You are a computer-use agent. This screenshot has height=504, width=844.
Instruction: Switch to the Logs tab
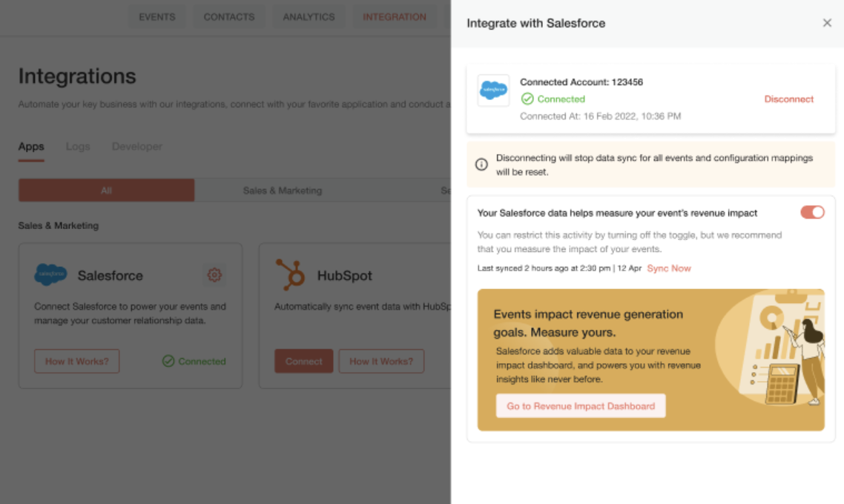78,146
